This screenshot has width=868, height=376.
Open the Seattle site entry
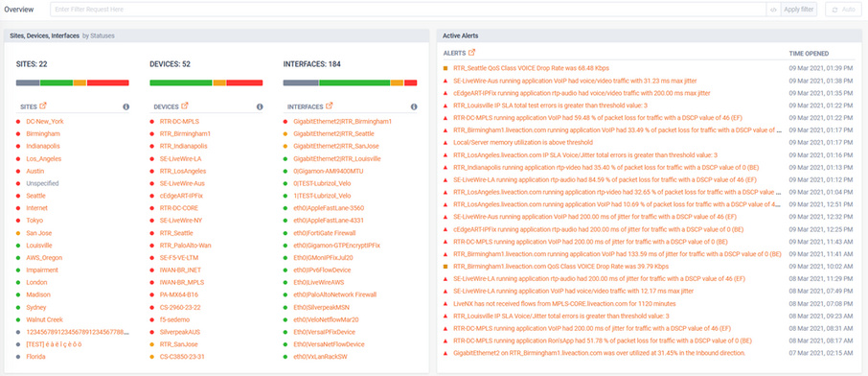coord(36,196)
